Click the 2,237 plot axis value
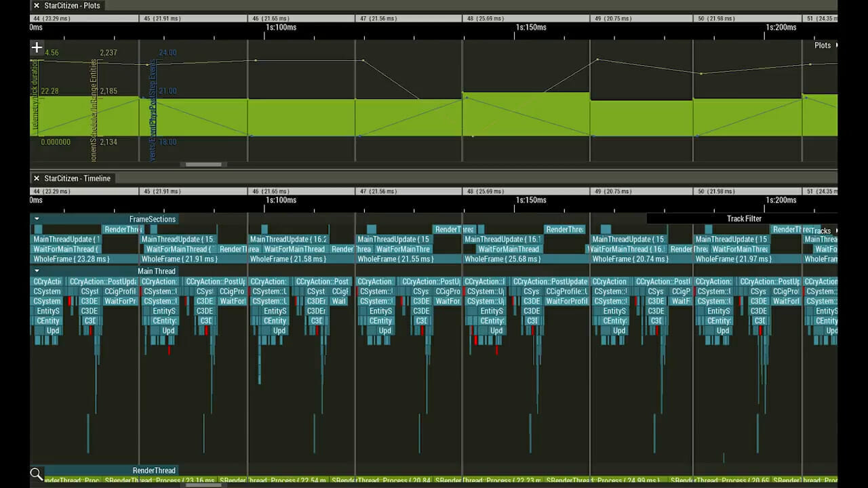This screenshot has height=488, width=868. pyautogui.click(x=108, y=53)
